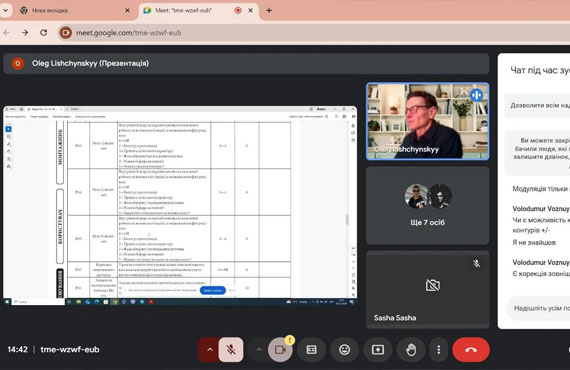Click the blue button in presented document popup
The height and width of the screenshot is (370, 570).
point(213,290)
